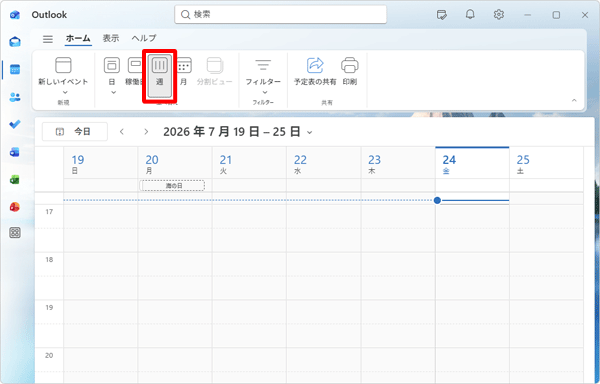Go to the previous week

point(122,132)
